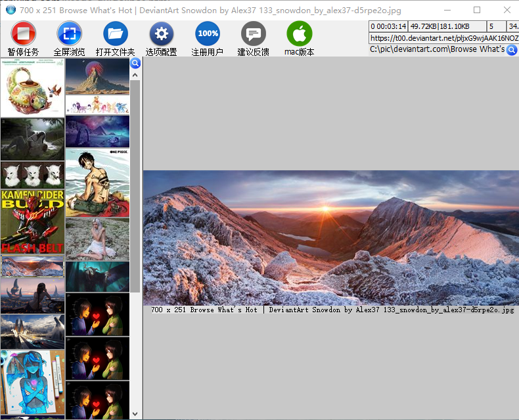Select the three white wolves thumbnail

click(32, 175)
